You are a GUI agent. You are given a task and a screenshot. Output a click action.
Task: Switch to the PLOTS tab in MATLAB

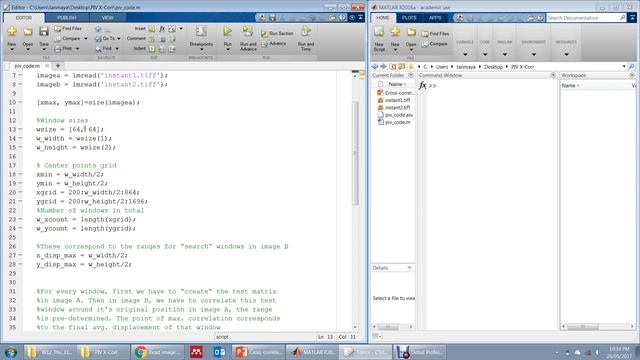click(x=409, y=18)
